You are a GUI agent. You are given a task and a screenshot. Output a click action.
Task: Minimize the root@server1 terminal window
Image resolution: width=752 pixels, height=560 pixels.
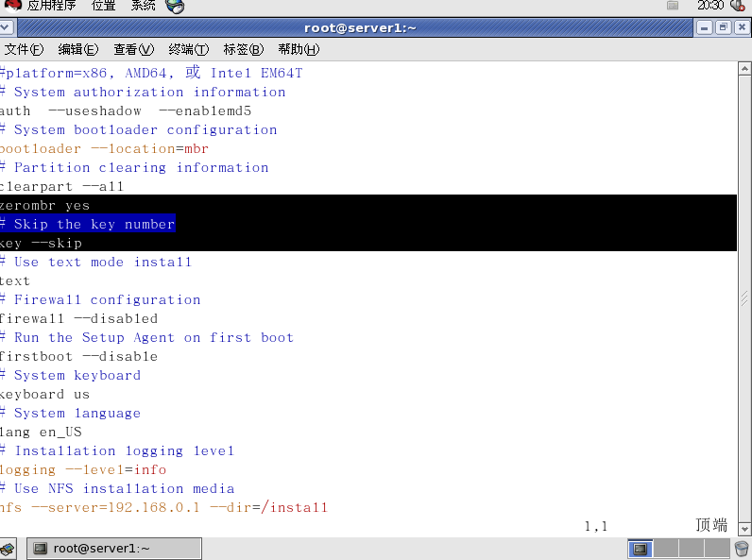[704, 27]
